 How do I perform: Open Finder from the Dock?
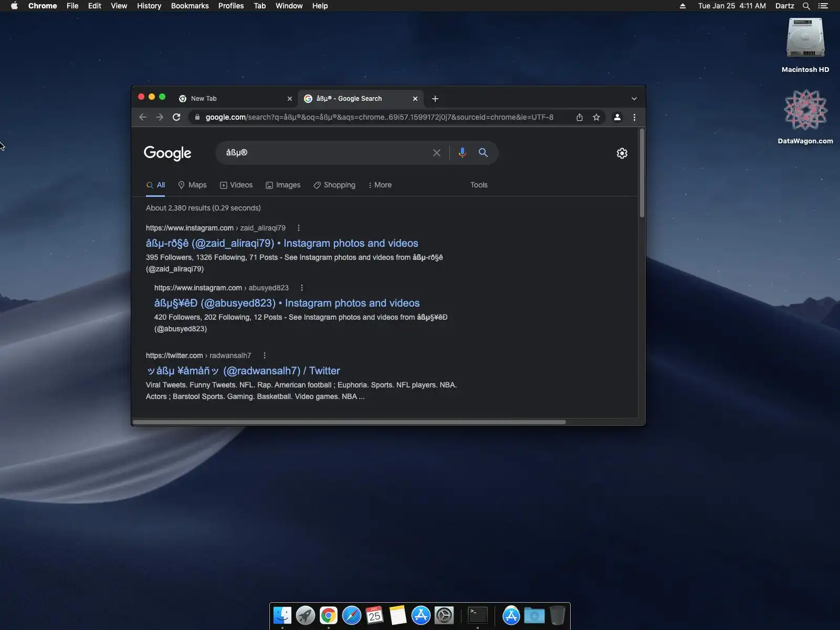pos(282,615)
